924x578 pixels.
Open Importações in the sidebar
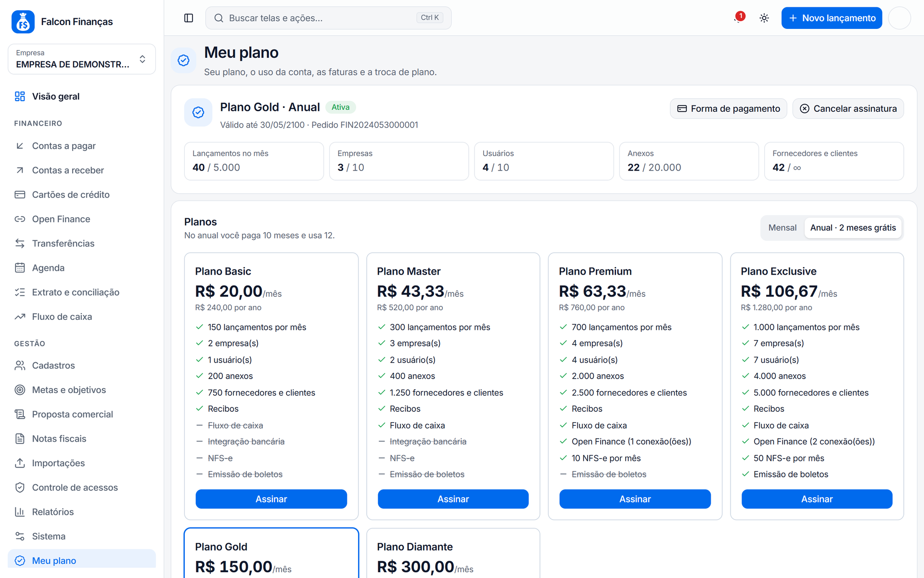pyautogui.click(x=82, y=463)
